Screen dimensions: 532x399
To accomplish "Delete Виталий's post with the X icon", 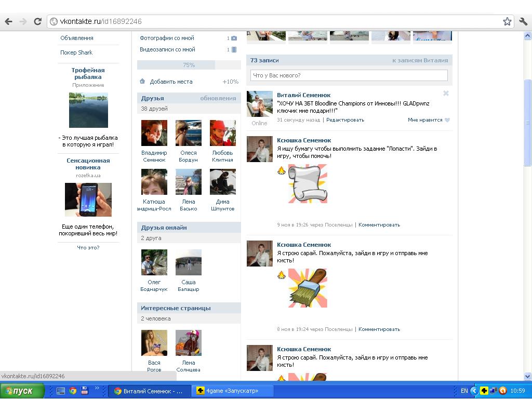I will point(446,94).
